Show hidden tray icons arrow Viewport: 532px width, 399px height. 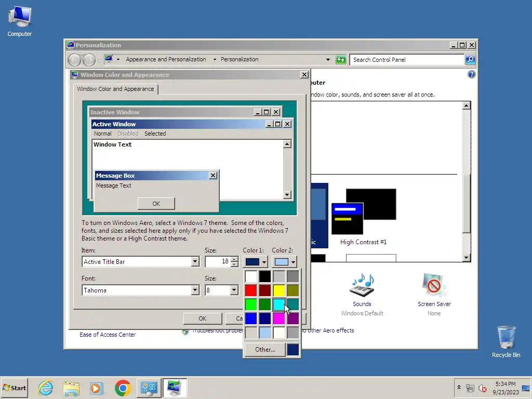point(459,388)
